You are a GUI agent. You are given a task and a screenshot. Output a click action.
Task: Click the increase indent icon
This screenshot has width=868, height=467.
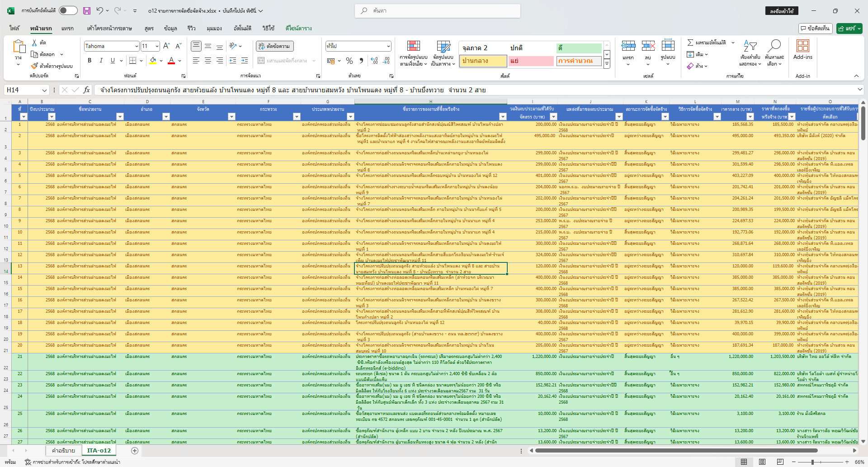pos(245,61)
